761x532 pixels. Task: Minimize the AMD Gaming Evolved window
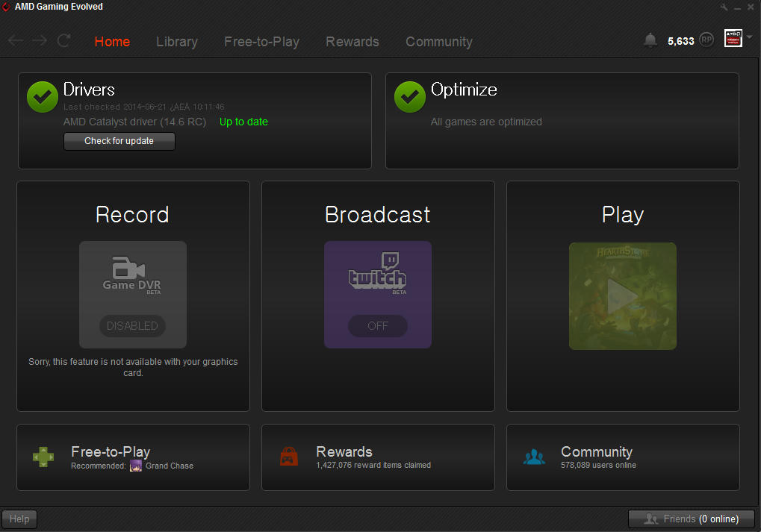tap(737, 7)
